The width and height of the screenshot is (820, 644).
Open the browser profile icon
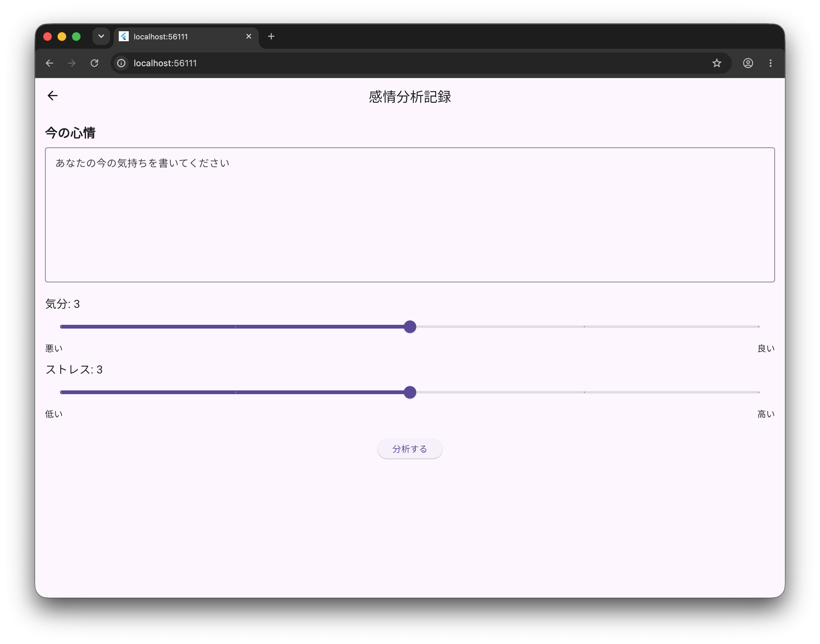[x=747, y=63]
